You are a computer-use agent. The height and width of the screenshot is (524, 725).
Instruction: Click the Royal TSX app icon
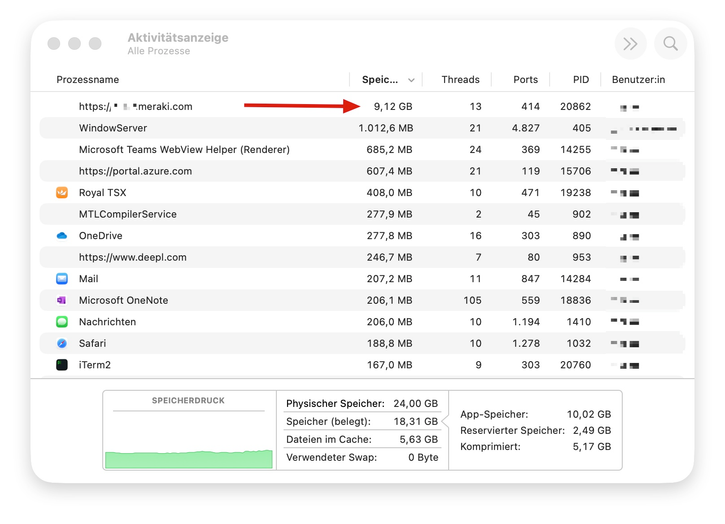[62, 192]
